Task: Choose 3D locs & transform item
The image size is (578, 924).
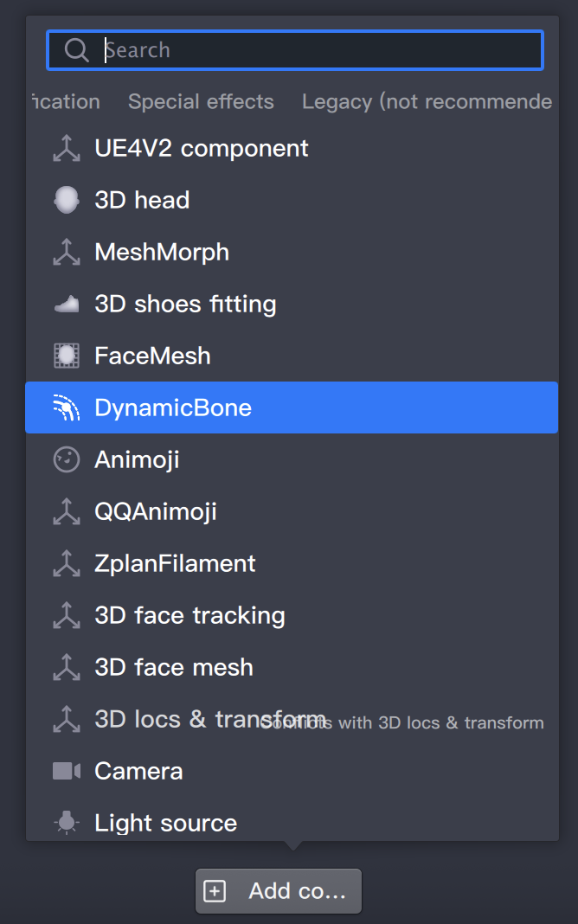Action: 173,719
